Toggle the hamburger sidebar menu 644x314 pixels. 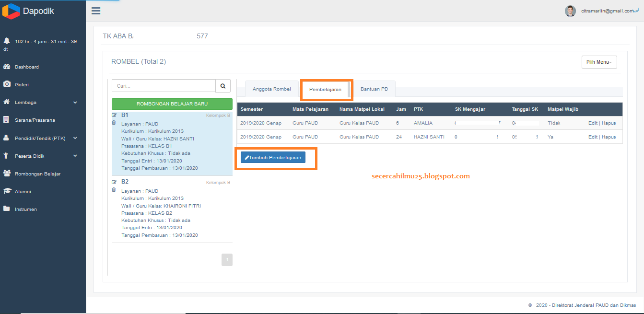96,11
